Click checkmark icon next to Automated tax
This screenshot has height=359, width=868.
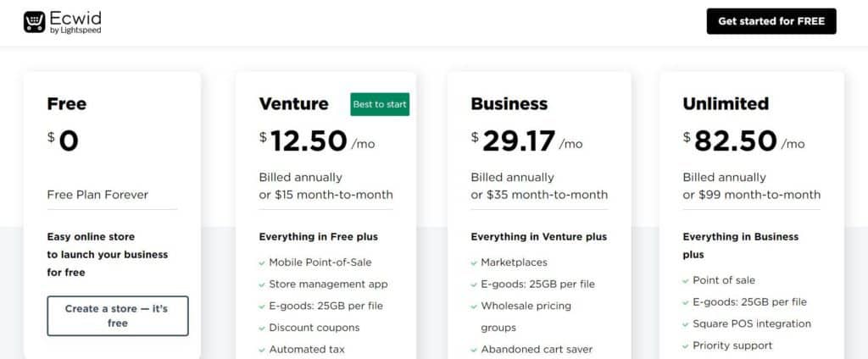(262, 351)
